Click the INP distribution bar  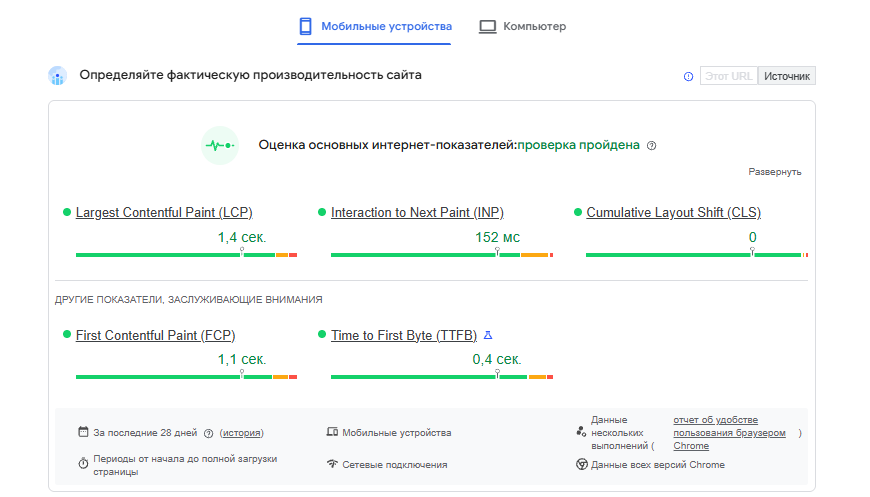(x=442, y=255)
